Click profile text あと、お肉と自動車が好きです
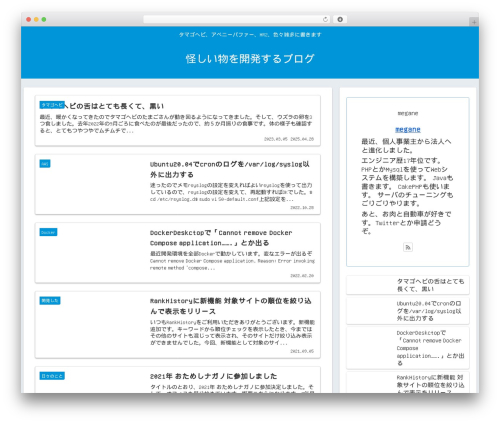The width and height of the screenshot is (500, 423). click(406, 222)
